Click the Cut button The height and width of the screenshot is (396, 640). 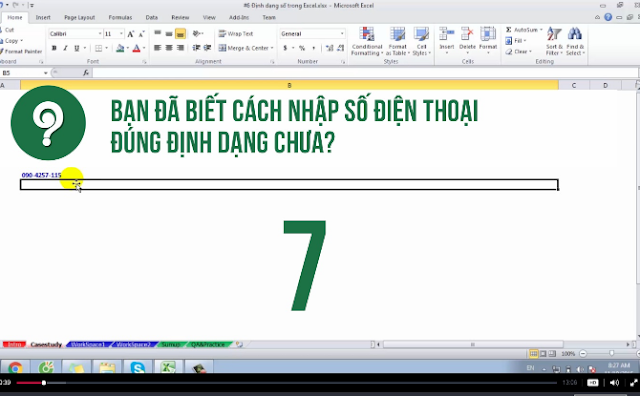coord(8,30)
